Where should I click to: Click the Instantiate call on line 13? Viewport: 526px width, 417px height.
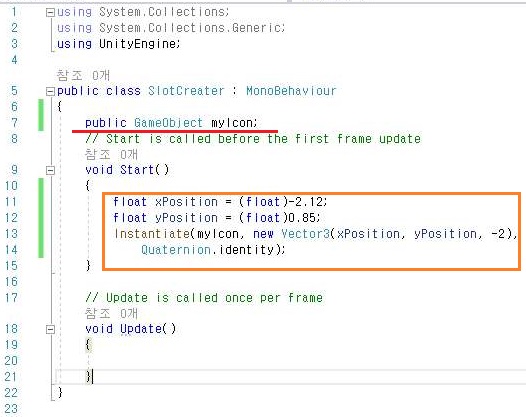(x=152, y=233)
